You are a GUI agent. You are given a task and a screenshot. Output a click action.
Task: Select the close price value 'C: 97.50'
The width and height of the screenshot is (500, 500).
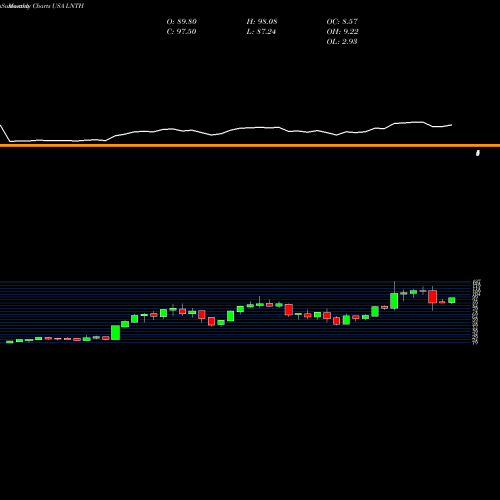[x=181, y=32]
